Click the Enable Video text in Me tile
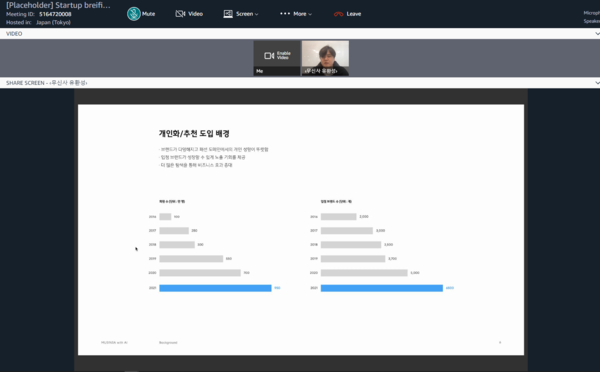600x372 pixels. [x=284, y=55]
